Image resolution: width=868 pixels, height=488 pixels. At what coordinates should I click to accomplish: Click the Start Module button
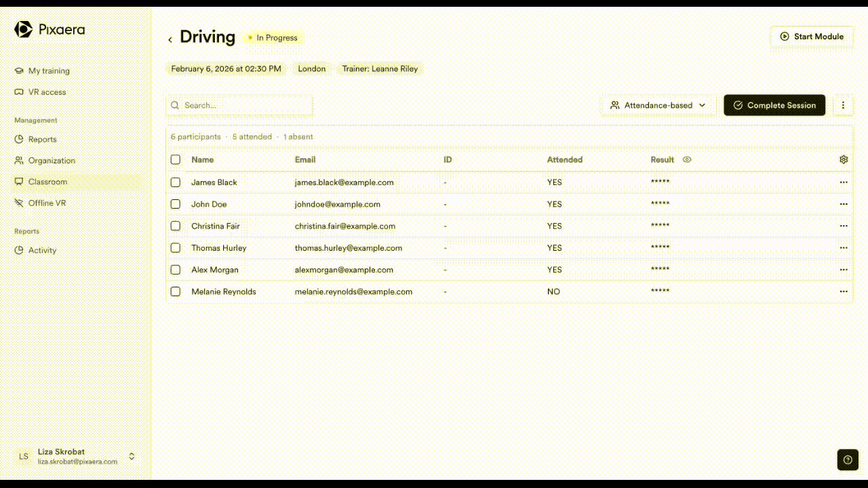click(811, 37)
